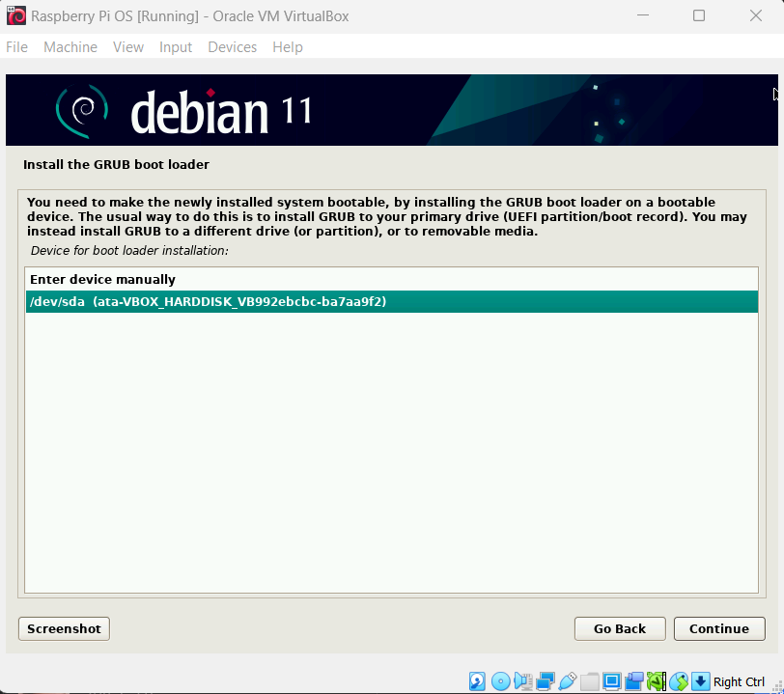Screen dimensions: 784x694
Task: Open the Machine menu
Action: [70, 47]
